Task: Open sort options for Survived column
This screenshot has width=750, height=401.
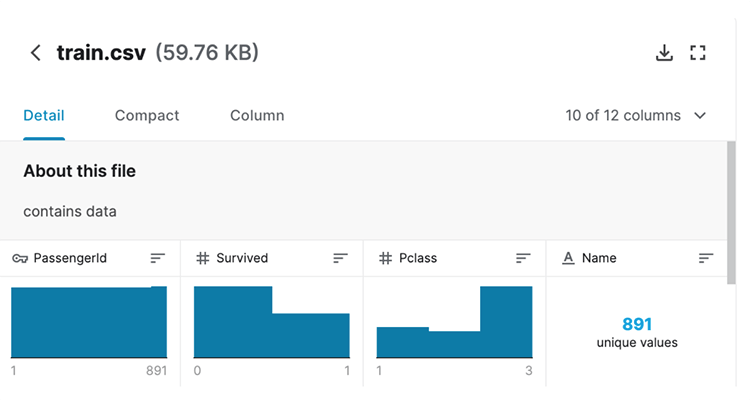Action: [340, 258]
